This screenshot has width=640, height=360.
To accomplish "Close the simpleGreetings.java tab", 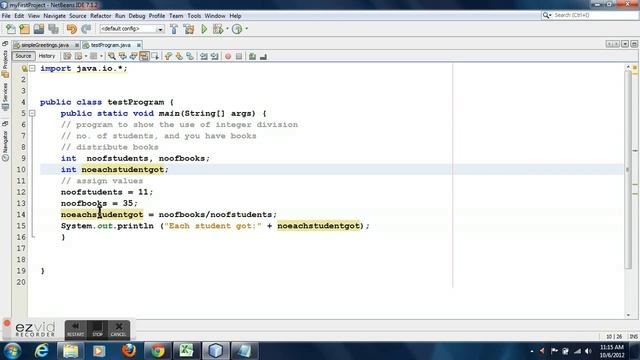I will (77, 45).
